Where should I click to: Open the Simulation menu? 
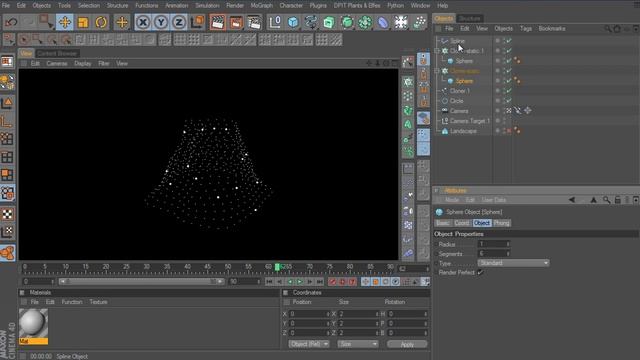click(x=207, y=6)
